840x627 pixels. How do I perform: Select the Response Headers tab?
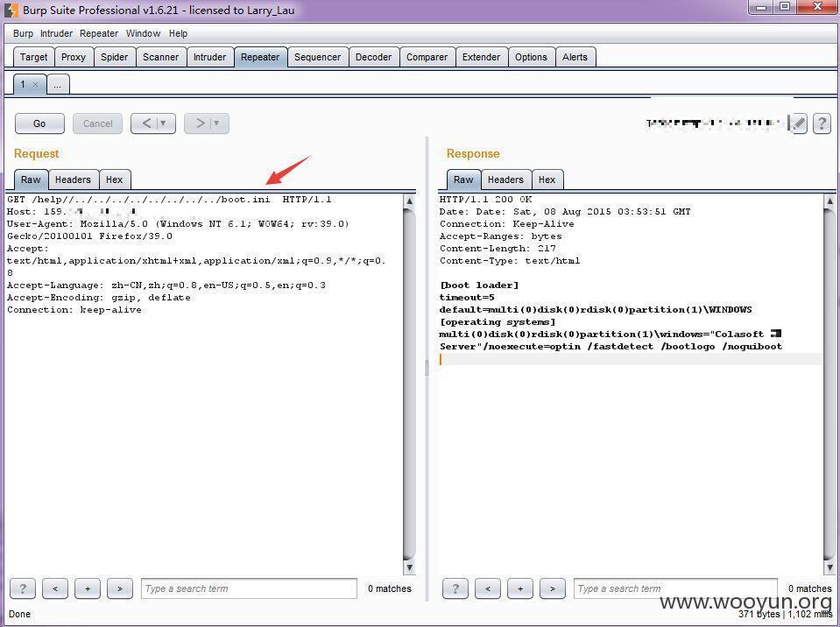coord(505,180)
